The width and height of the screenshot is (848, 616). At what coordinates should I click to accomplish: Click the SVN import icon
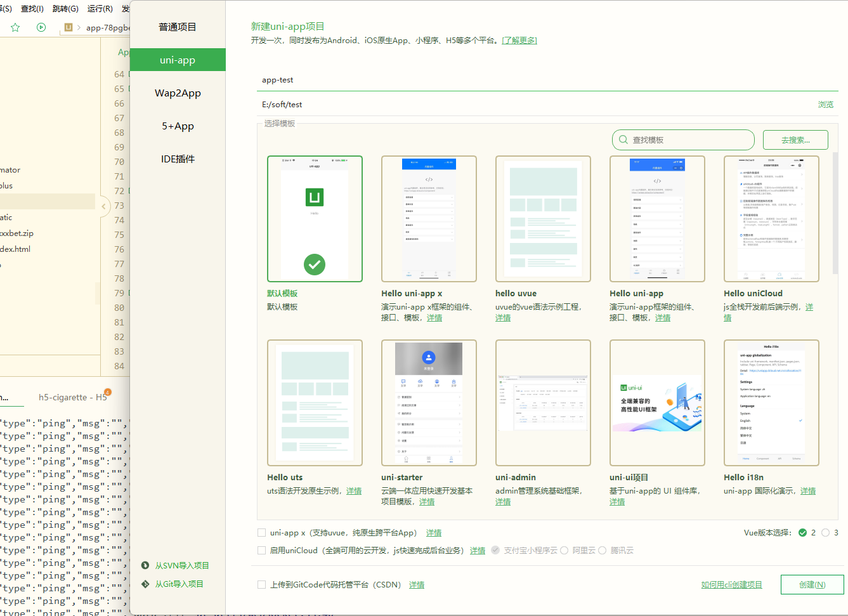tap(145, 565)
